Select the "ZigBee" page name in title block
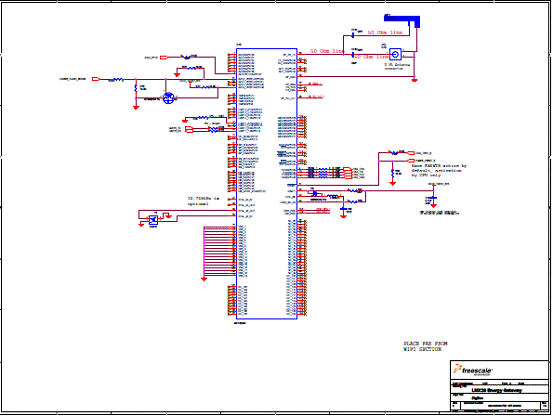 (x=477, y=398)
